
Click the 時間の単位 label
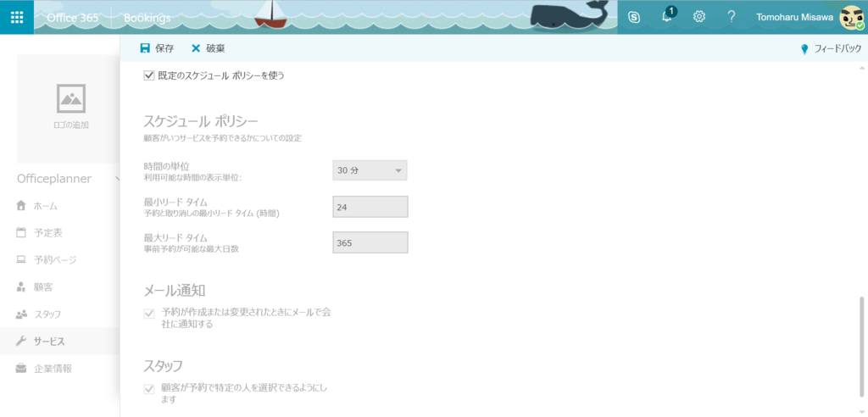pos(167,165)
